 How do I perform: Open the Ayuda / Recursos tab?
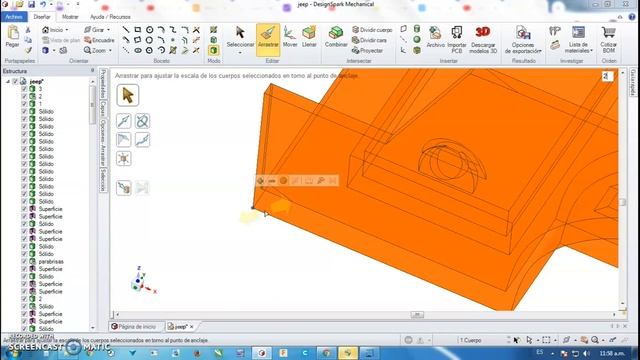tap(110, 17)
